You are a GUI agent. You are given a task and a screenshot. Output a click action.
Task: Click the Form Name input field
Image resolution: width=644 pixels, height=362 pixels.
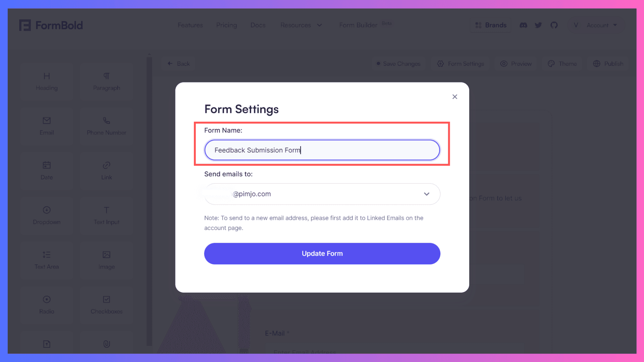coord(322,150)
